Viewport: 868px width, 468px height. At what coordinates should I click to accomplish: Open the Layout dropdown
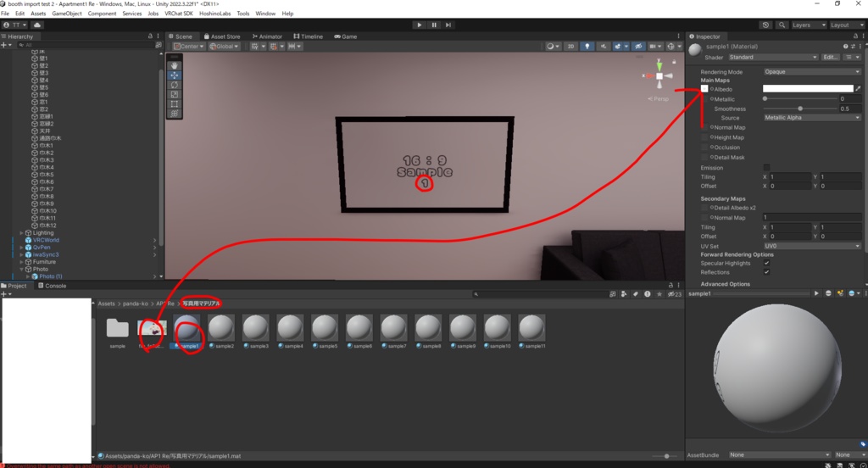[x=847, y=25]
